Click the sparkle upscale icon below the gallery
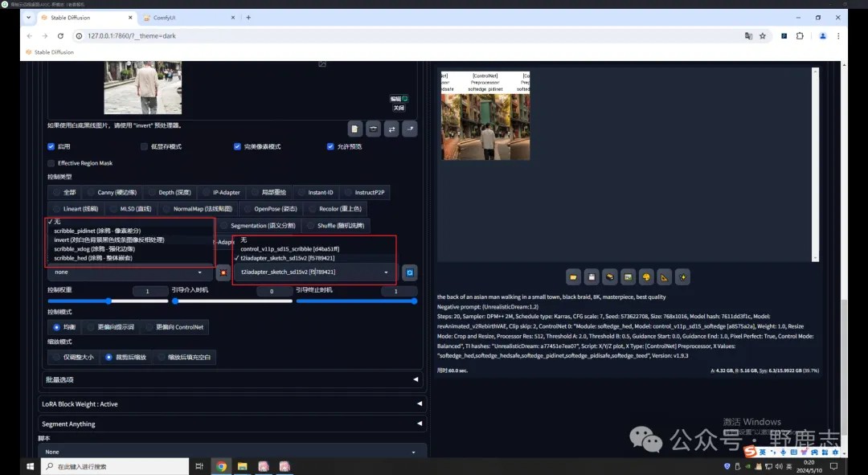Image resolution: width=868 pixels, height=475 pixels. coord(682,276)
